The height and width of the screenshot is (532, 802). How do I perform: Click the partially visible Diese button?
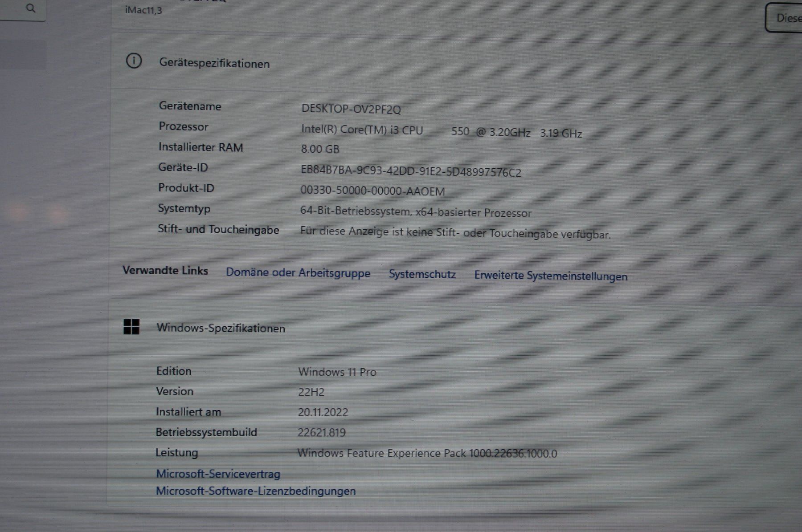point(784,18)
